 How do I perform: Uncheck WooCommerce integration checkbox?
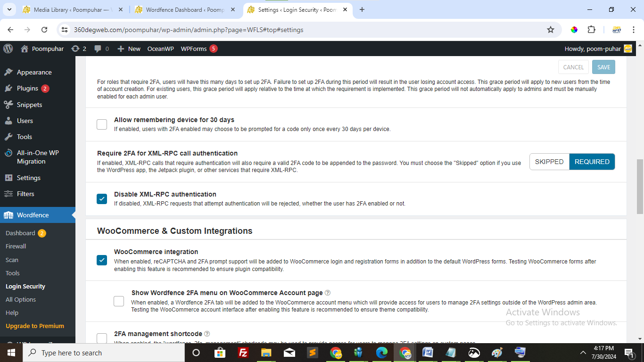coord(102,260)
